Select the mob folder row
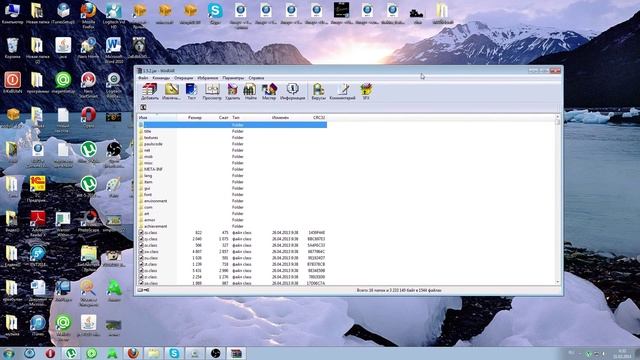Viewport: 640px width, 360px height. click(x=232, y=157)
